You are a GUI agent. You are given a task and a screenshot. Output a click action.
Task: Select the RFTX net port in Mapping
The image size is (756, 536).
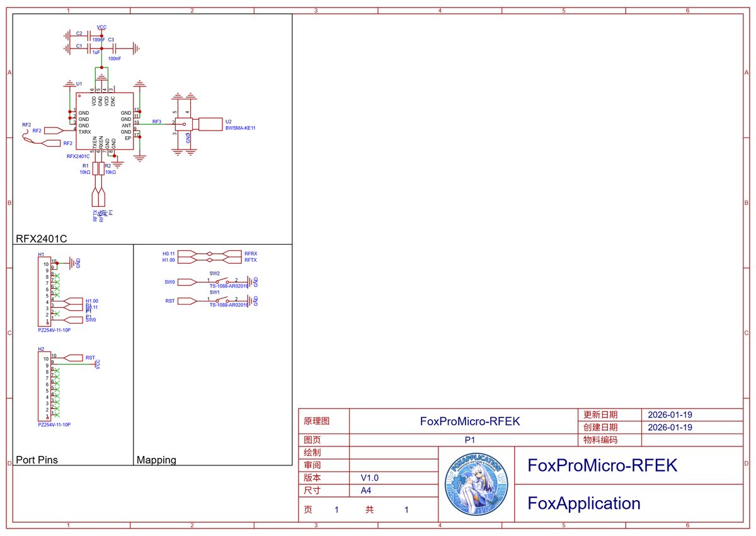pyautogui.click(x=232, y=260)
